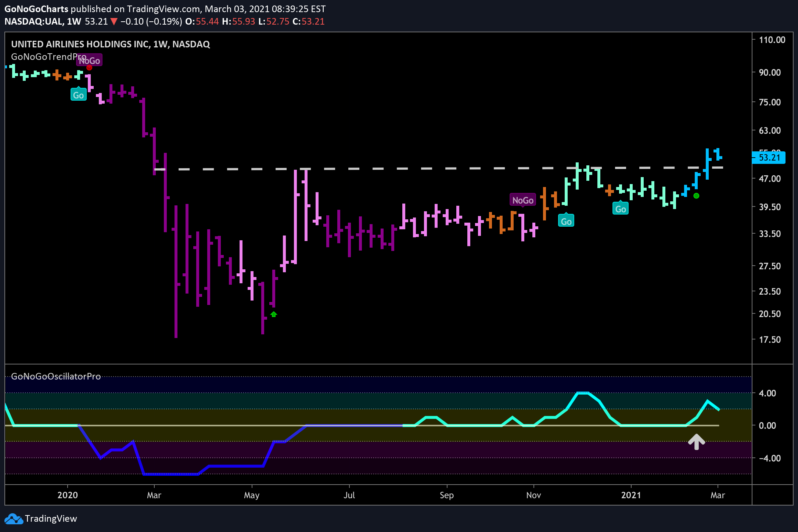Click the oscillator 4.00 axis label
This screenshot has height=532, width=798.
click(x=768, y=393)
